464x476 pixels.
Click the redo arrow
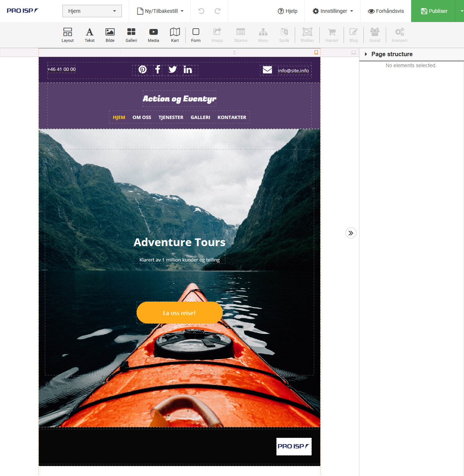217,11
